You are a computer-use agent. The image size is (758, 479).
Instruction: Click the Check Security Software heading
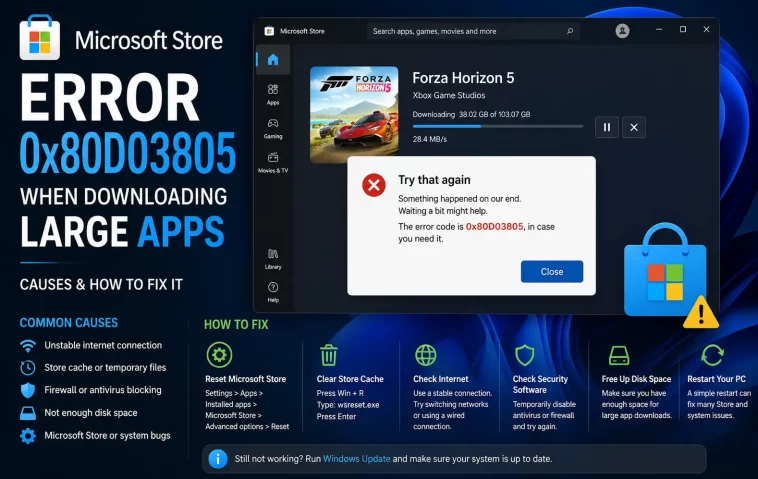click(x=540, y=384)
